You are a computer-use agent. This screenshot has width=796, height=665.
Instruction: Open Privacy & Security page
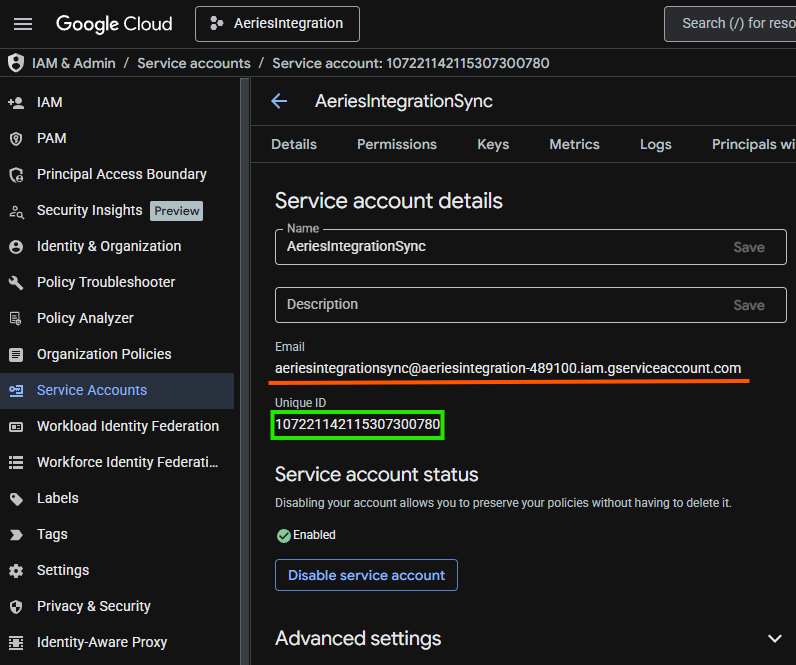tap(94, 607)
